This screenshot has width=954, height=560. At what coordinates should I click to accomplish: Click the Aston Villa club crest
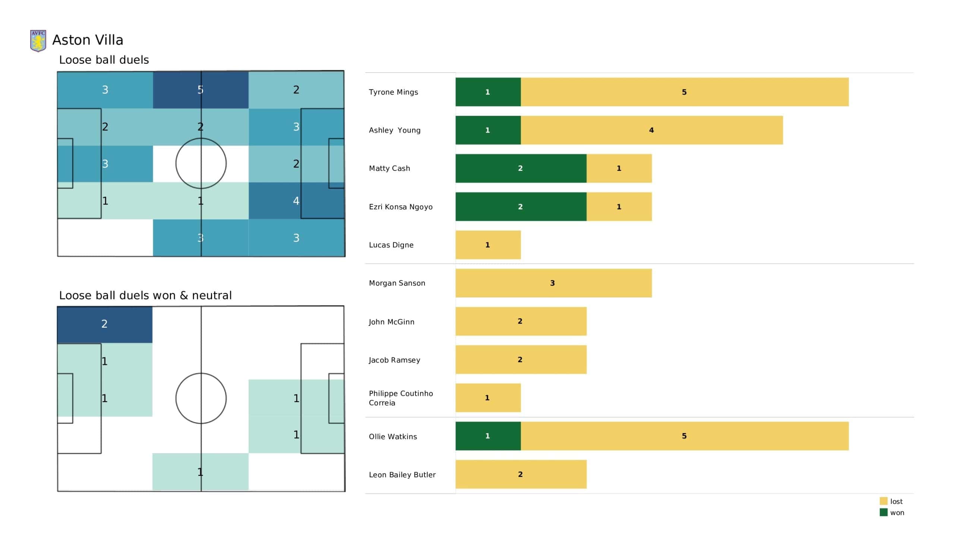(38, 41)
